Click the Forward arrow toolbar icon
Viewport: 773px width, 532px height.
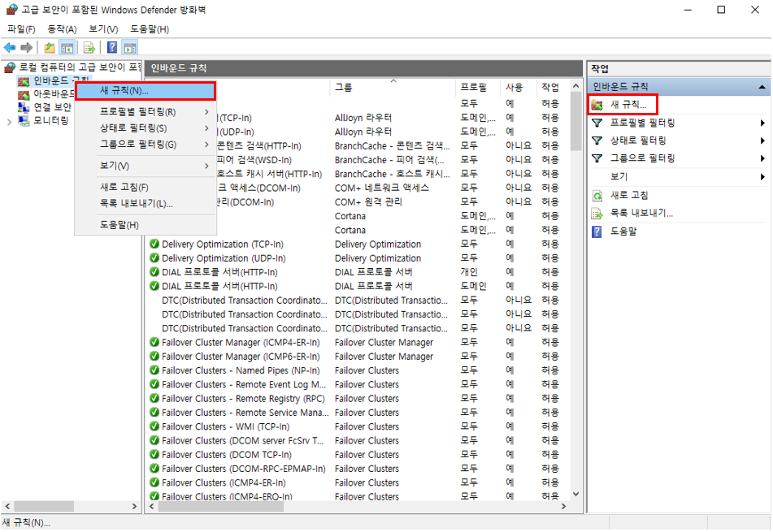pos(26,48)
